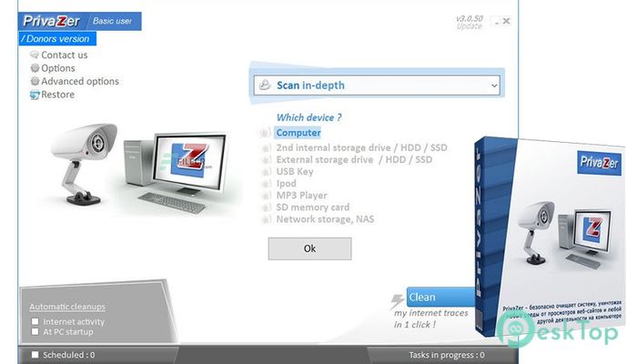
Task: Click the dropdown arrow of Scan in-depth
Action: point(494,86)
